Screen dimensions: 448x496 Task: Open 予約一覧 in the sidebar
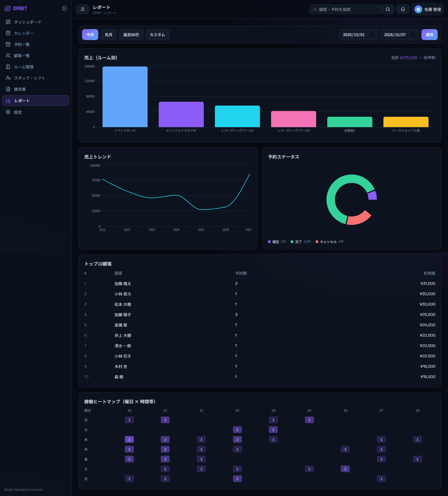tap(36, 44)
